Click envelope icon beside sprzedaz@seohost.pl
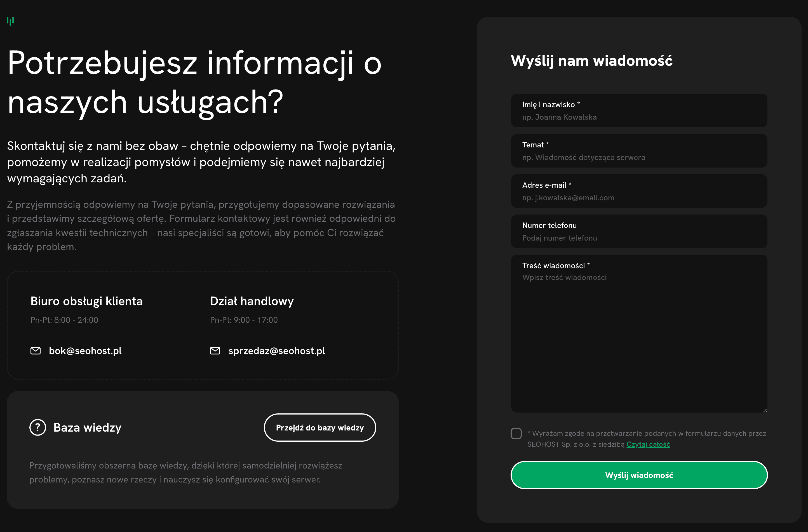Screen dimensions: 808x532 click(x=215, y=351)
